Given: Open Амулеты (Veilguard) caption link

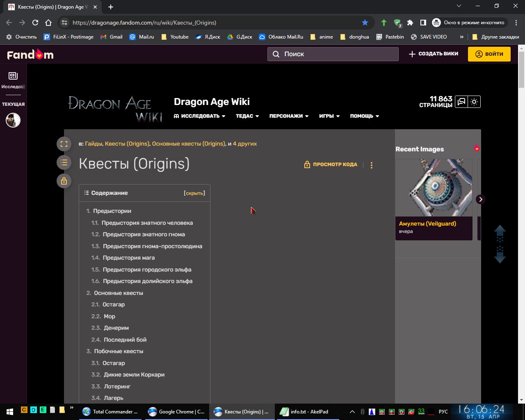Looking at the screenshot, I should point(427,224).
